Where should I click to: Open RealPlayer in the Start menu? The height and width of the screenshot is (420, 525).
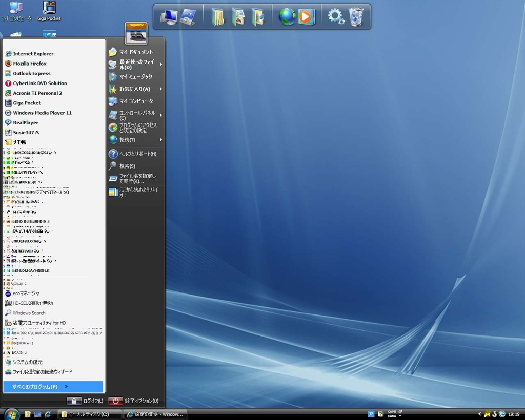click(x=25, y=122)
